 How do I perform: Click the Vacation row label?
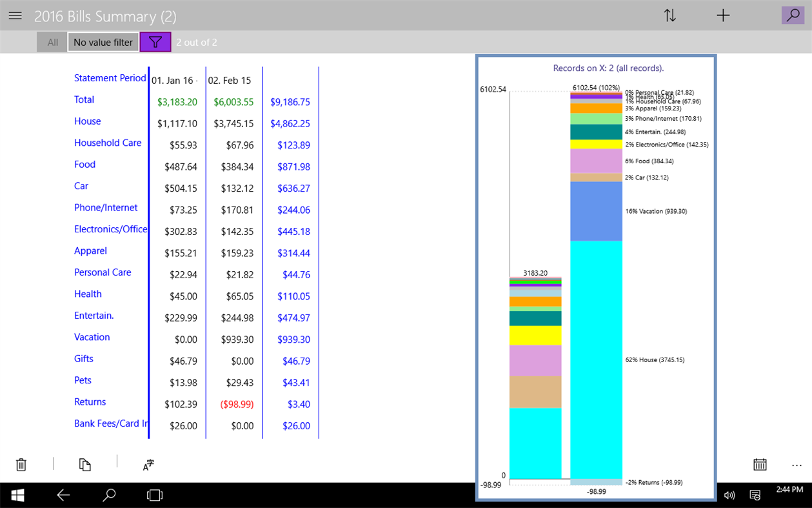[x=92, y=336]
